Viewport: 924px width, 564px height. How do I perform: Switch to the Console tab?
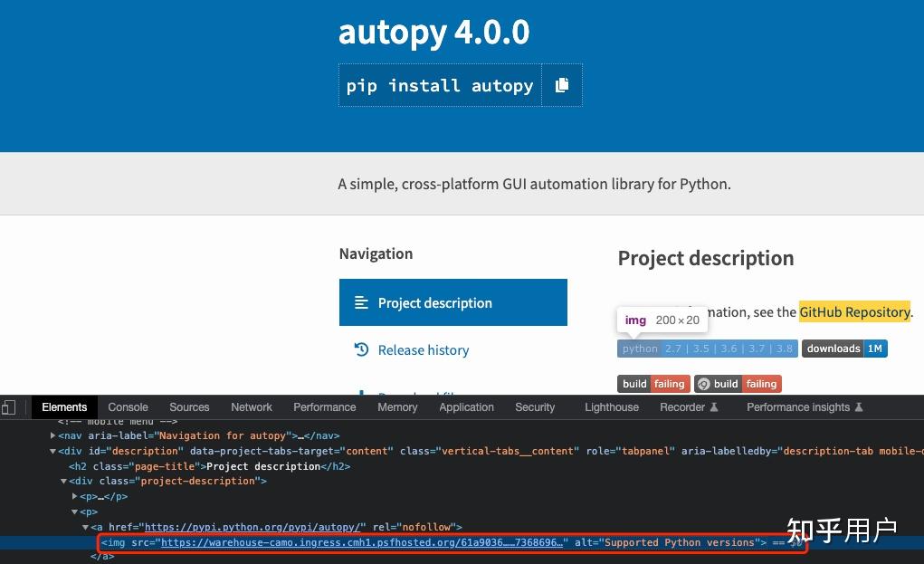128,406
